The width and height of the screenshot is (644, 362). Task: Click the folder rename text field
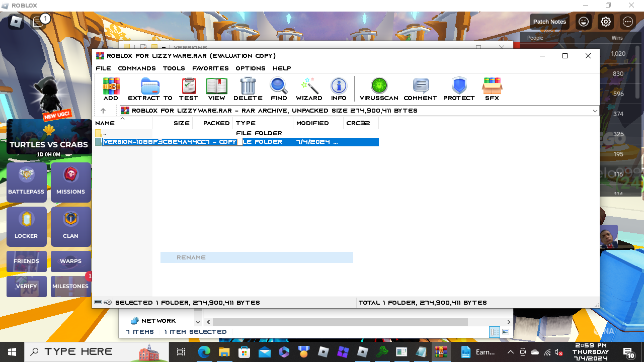point(172,142)
